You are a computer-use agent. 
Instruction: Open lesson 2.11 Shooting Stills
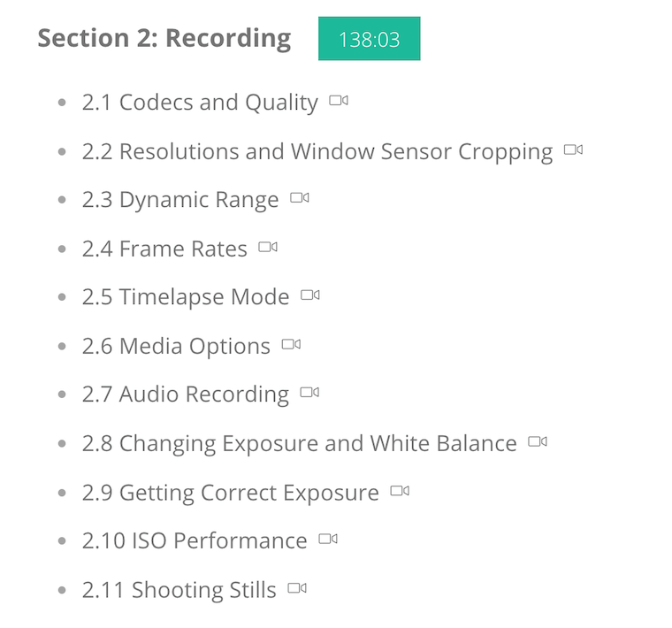(x=179, y=589)
